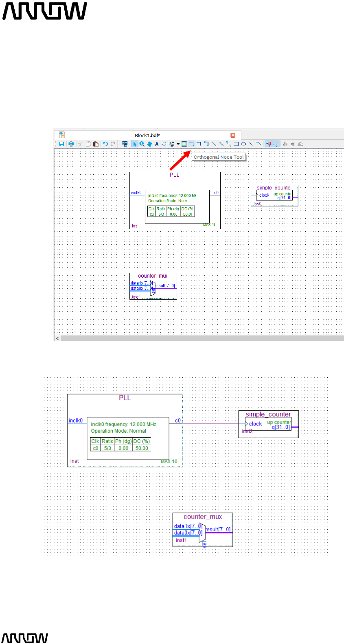Image resolution: width=344 pixels, height=644 pixels.
Task: Select the Diagonal Conduit Tool
Action: coord(229,144)
